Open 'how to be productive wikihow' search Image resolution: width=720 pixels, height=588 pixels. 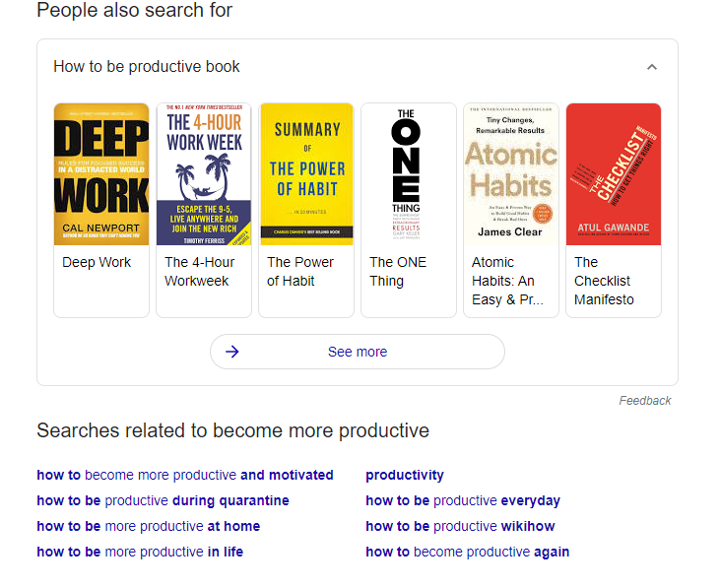[460, 526]
